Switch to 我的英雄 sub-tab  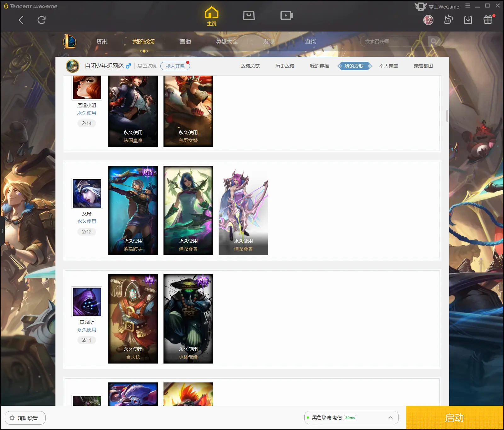[x=319, y=66]
